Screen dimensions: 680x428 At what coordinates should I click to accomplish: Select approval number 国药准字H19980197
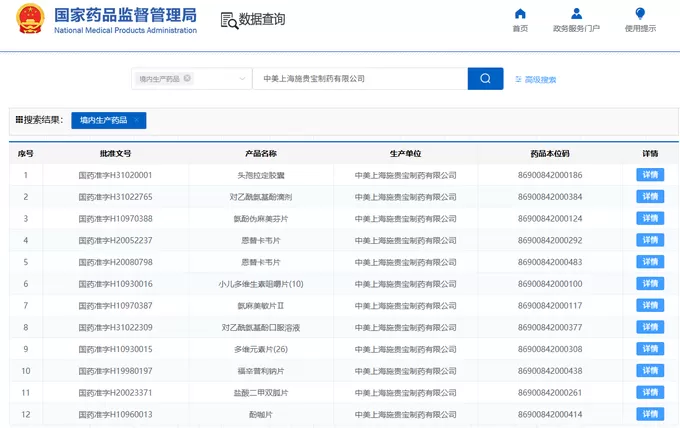(x=115, y=371)
